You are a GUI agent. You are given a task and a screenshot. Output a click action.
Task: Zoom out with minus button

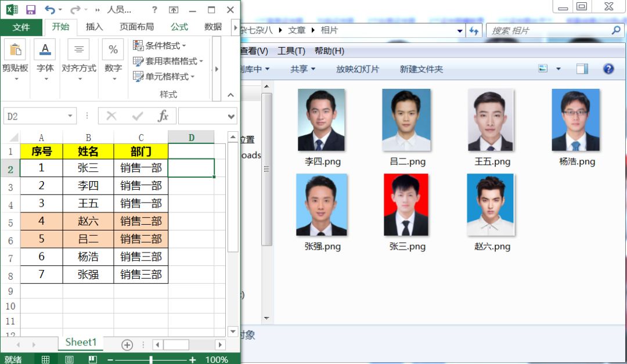(110, 359)
